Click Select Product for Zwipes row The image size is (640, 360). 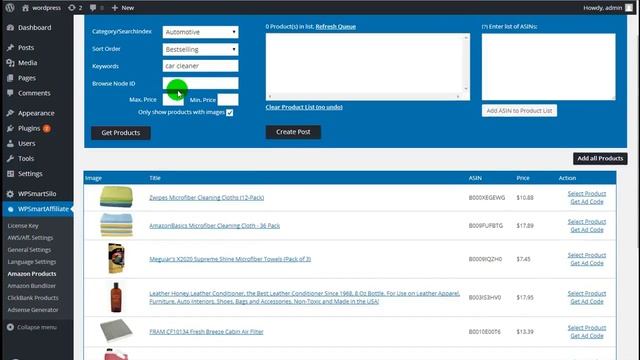point(587,193)
